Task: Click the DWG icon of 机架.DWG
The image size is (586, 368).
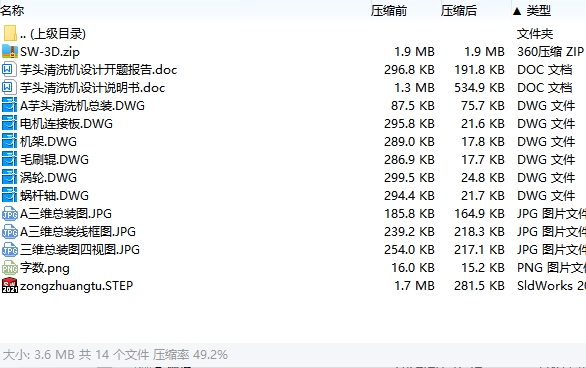Action: point(9,141)
